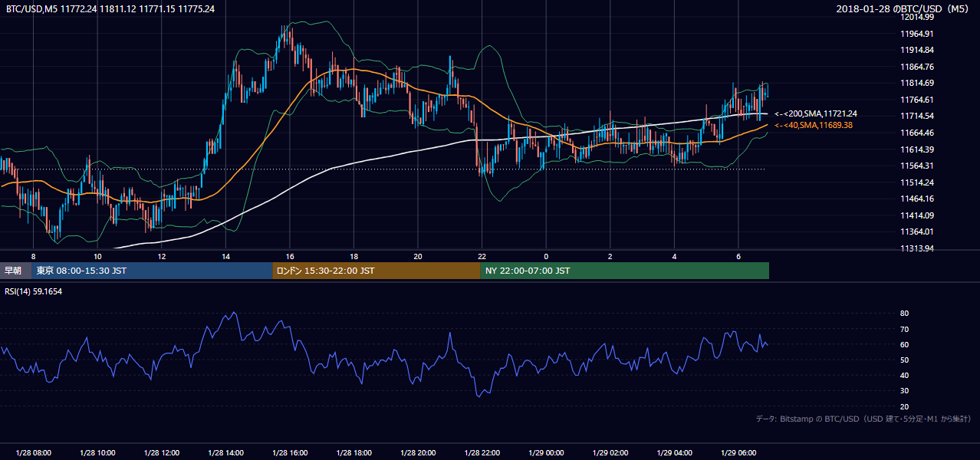
Task: Click the 200 SMA label showing 11721.24
Action: (x=816, y=113)
